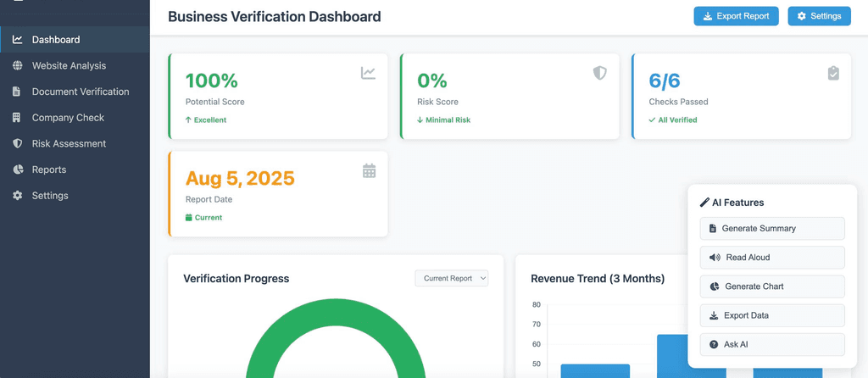
Task: Click the top-right Settings button
Action: [820, 16]
